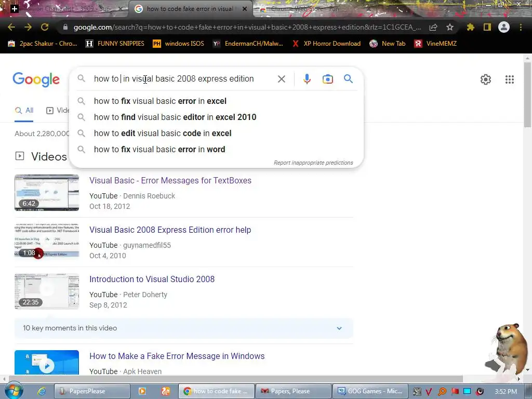This screenshot has width=532, height=399.
Task: Open 'Visual Basic - Error Messages for TextBoxes'
Action: pyautogui.click(x=170, y=180)
